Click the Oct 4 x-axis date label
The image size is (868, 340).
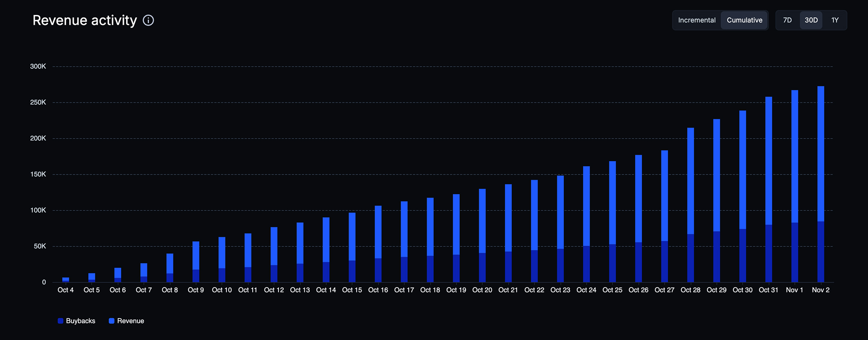66,290
